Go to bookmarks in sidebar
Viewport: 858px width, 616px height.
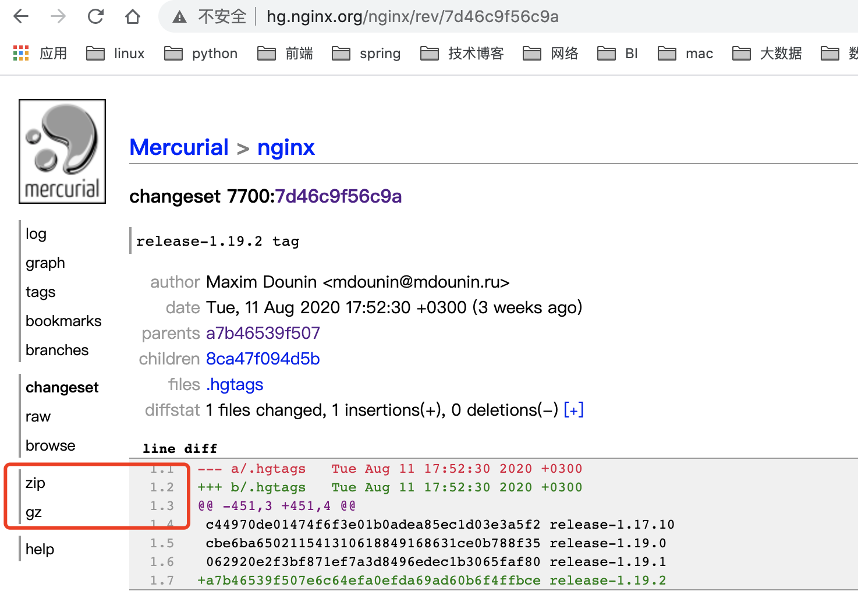(63, 321)
